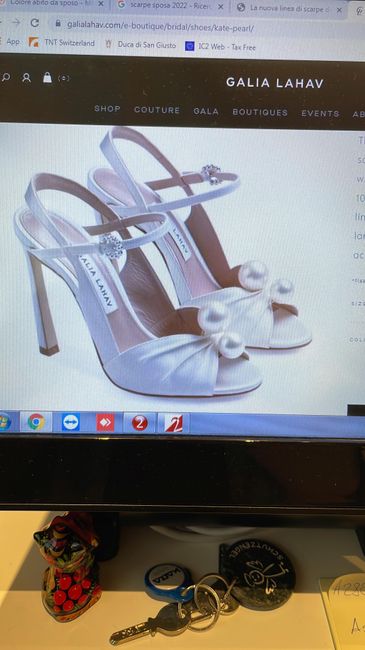The height and width of the screenshot is (650, 365).
Task: Open the SHOP menu
Action: tap(107, 109)
